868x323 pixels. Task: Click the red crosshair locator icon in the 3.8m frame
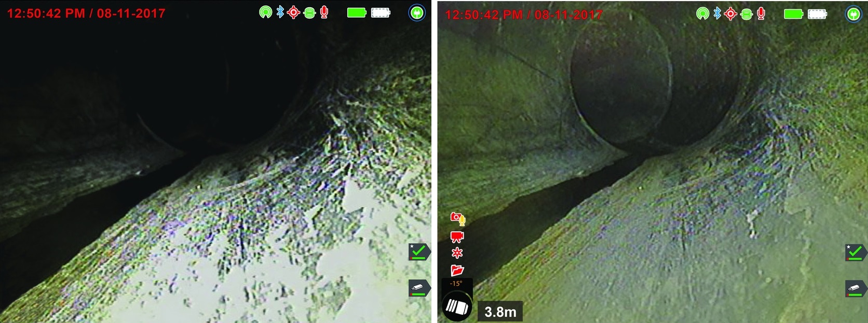[731, 13]
